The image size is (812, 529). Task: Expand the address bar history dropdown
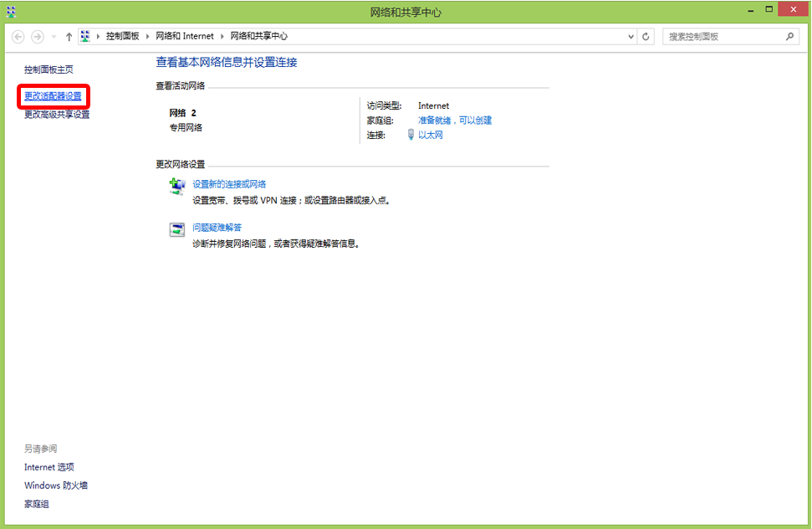pyautogui.click(x=631, y=37)
